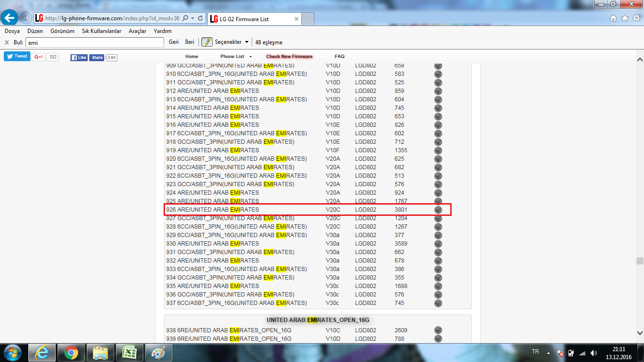Open Google Chrome from the taskbar
Image resolution: width=644 pixels, height=362 pixels.
(71, 353)
